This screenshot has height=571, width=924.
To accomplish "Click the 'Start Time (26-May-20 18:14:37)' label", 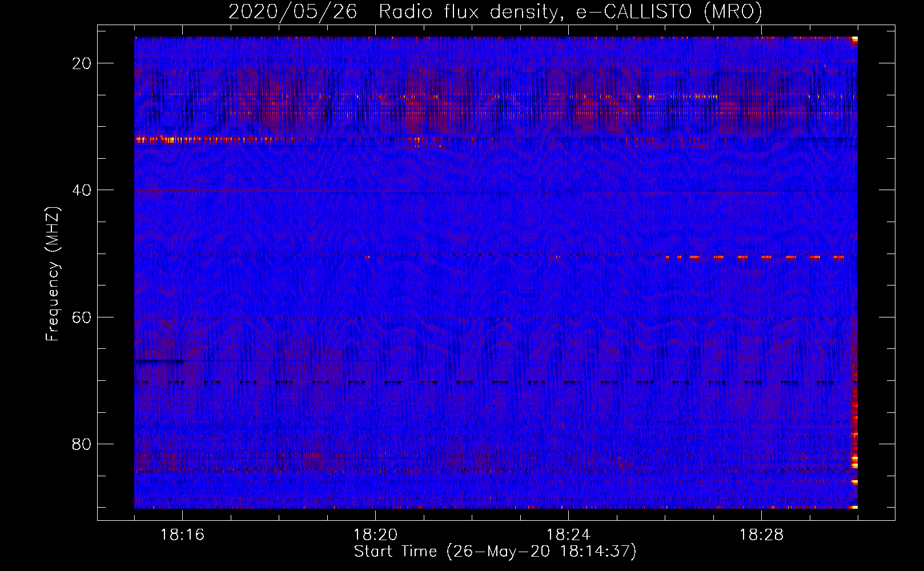I will click(495, 552).
